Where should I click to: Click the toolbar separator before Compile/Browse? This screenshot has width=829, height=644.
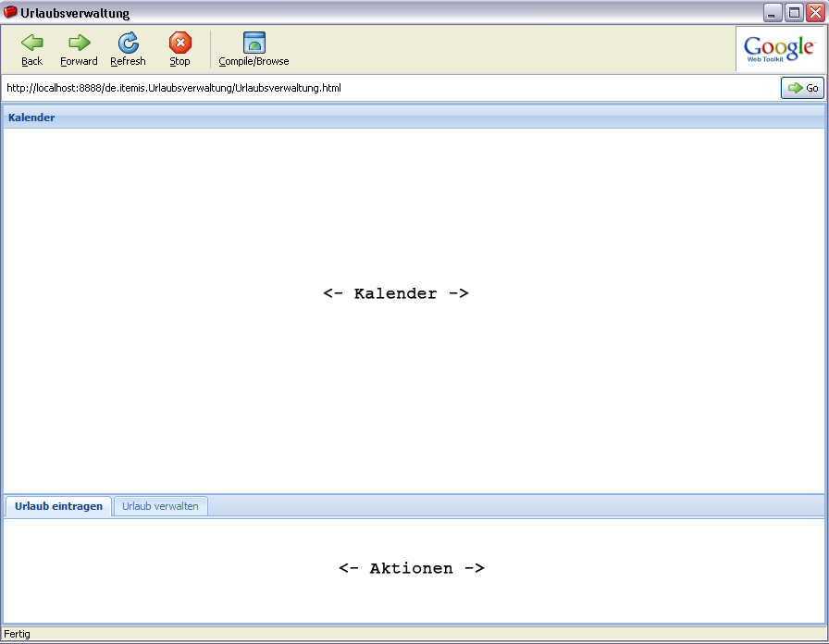pyautogui.click(x=210, y=49)
